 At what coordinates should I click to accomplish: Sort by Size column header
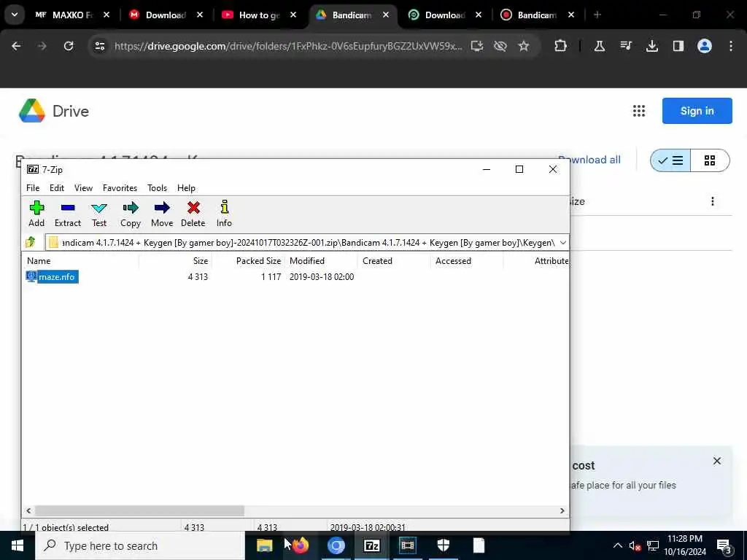point(175,261)
